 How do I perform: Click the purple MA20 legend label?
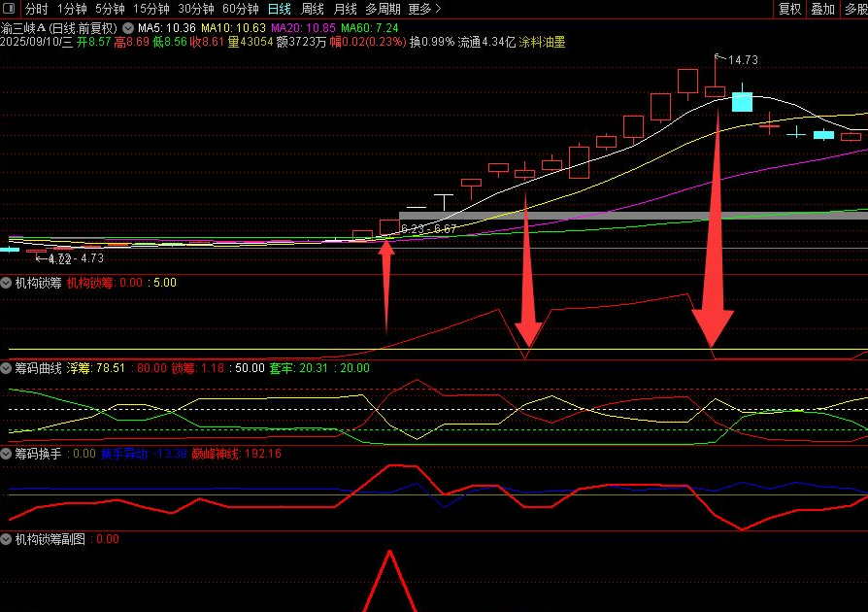coord(284,28)
